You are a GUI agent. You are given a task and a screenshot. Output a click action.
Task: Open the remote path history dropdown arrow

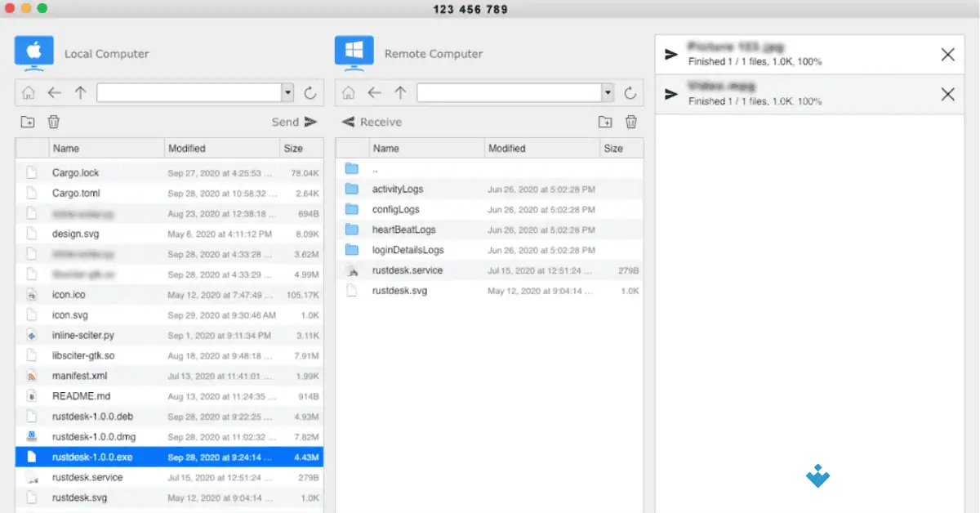608,92
